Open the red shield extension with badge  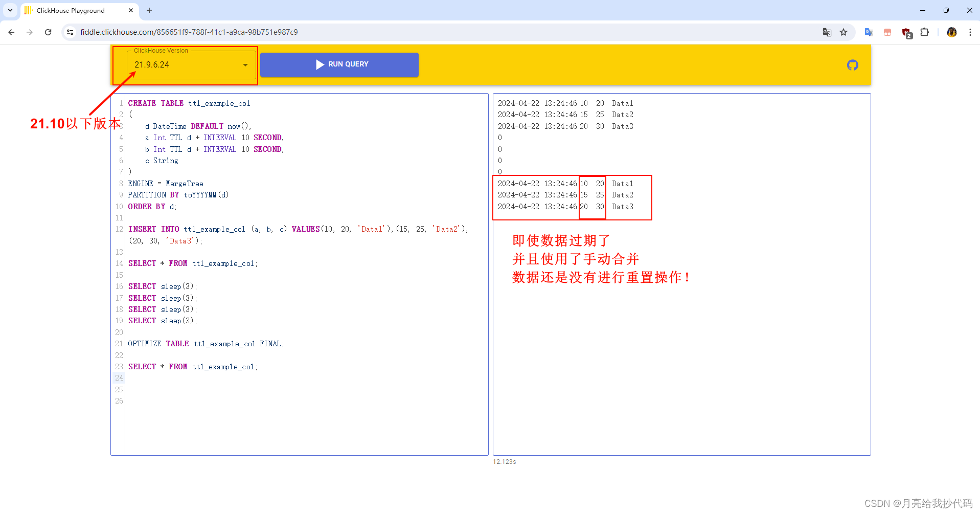pyautogui.click(x=906, y=33)
